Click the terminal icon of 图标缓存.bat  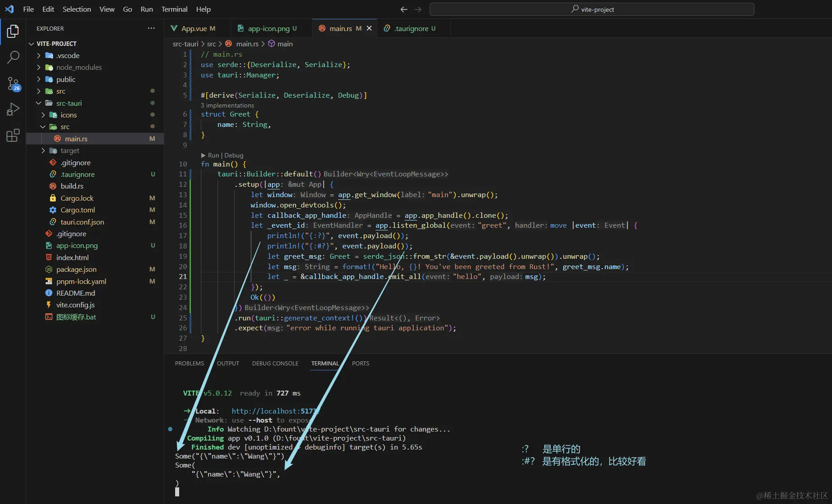(49, 317)
